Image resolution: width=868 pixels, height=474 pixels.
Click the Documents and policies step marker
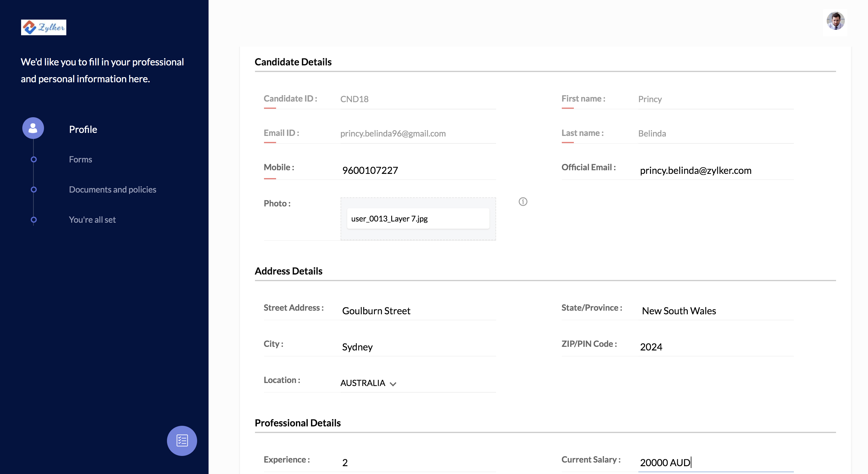click(33, 190)
